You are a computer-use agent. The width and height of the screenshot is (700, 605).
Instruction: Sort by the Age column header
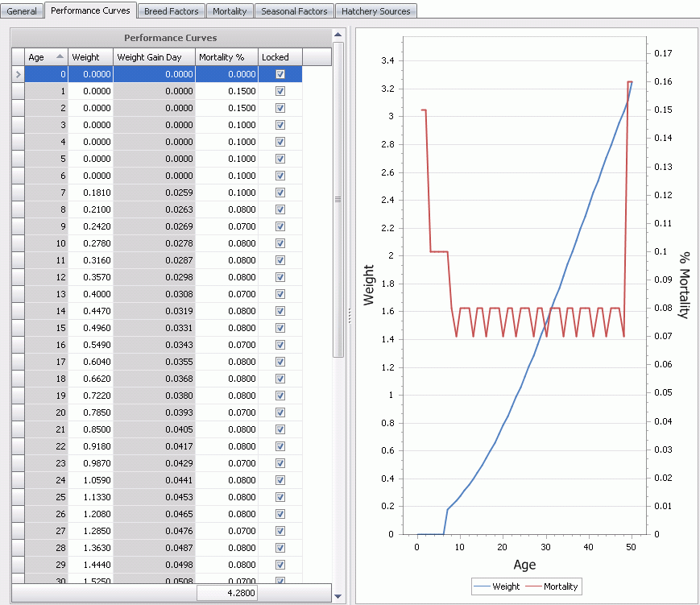click(x=46, y=57)
